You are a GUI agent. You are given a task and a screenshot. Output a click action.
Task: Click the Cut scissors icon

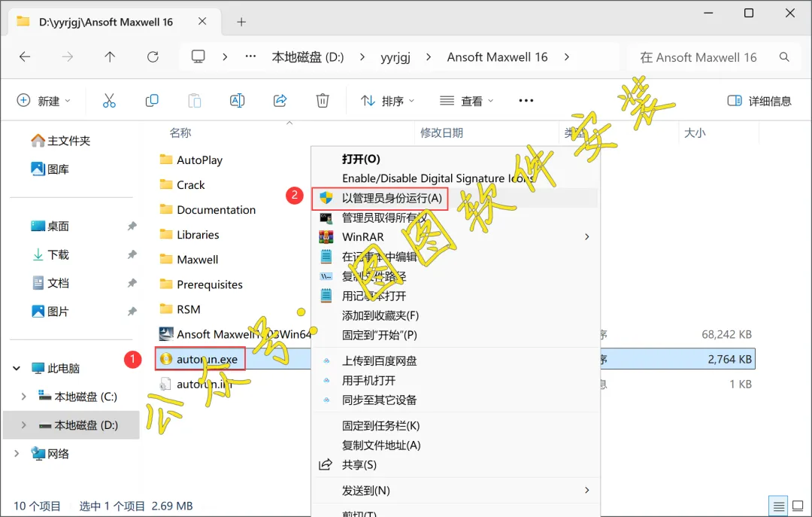(109, 101)
